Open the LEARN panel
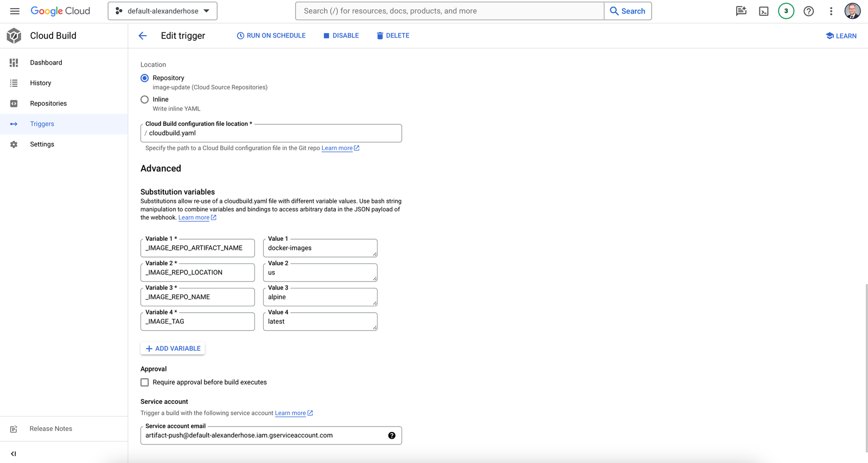 click(x=841, y=36)
